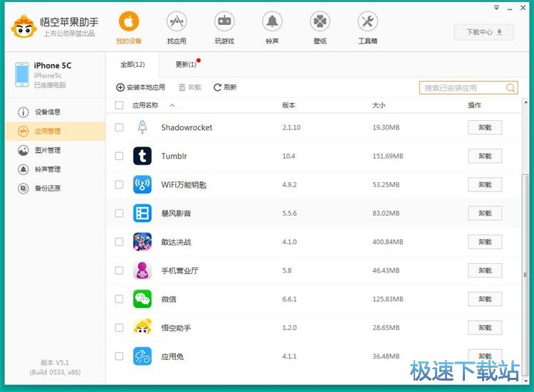The image size is (534, 392).
Task: Click version text 版本 V5.1
Action: [55, 362]
